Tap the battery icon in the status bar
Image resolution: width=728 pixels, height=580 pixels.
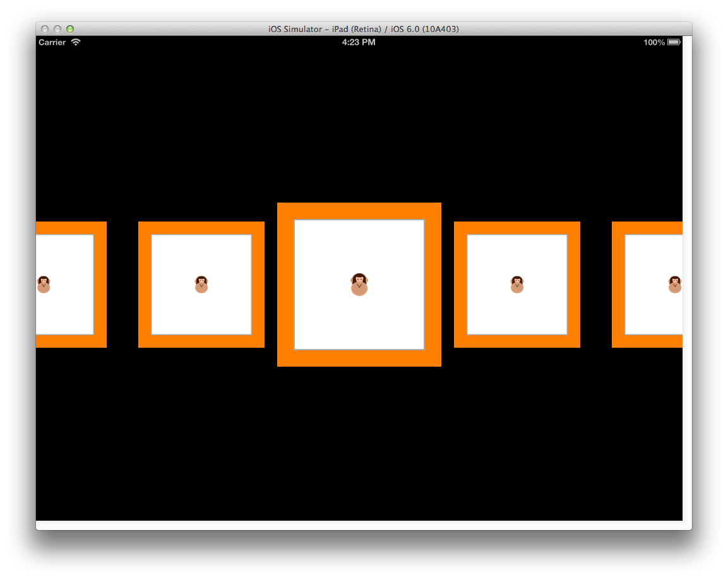673,40
